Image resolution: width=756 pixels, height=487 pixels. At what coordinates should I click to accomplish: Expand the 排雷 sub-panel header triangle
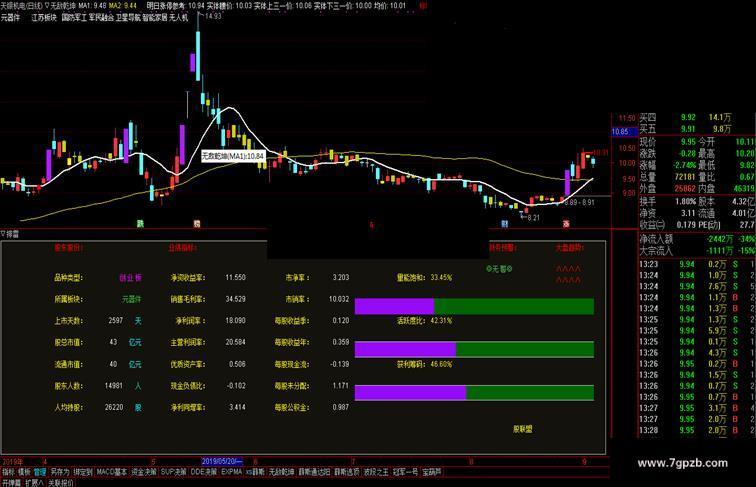tap(2, 234)
